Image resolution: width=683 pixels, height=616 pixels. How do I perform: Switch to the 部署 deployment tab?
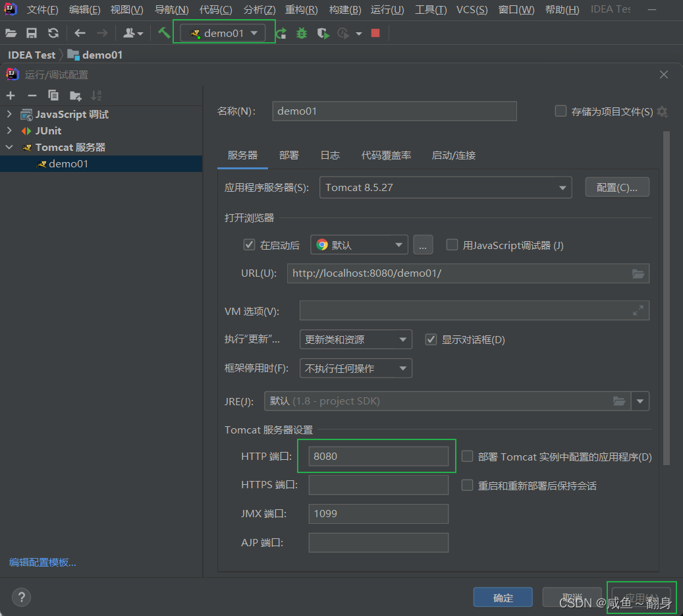click(288, 155)
